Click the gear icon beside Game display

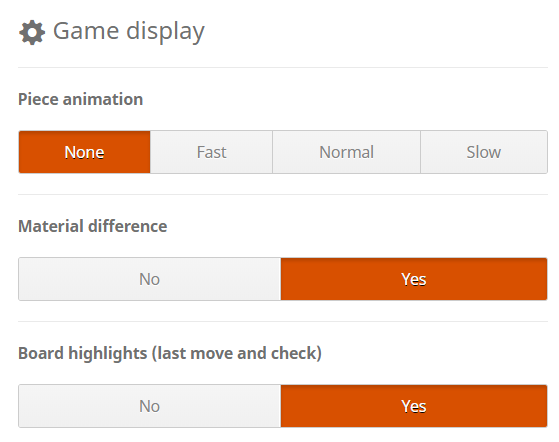coord(32,32)
